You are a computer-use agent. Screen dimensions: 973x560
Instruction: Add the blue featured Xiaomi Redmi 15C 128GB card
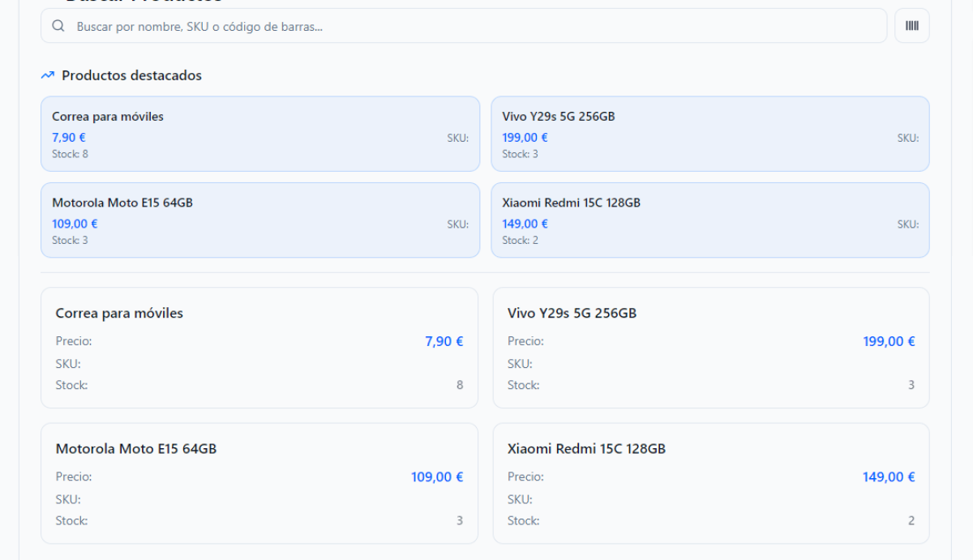pyautogui.click(x=709, y=220)
